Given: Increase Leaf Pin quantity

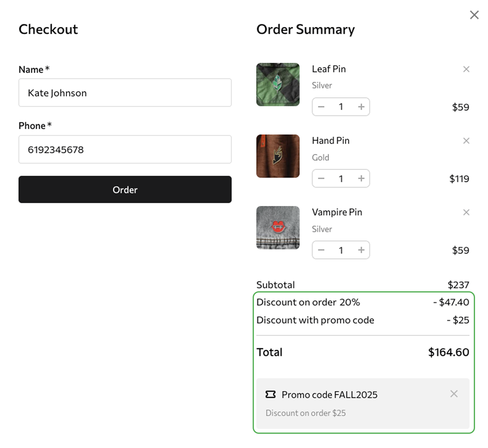Looking at the screenshot, I should [x=361, y=107].
